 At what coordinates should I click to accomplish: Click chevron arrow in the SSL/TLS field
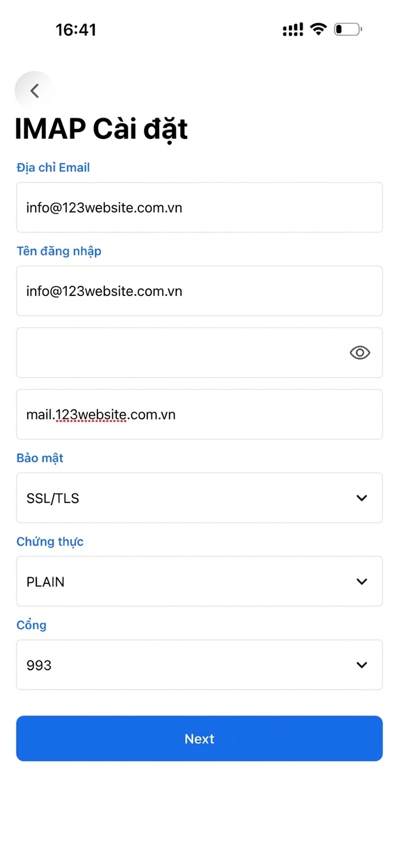(362, 498)
